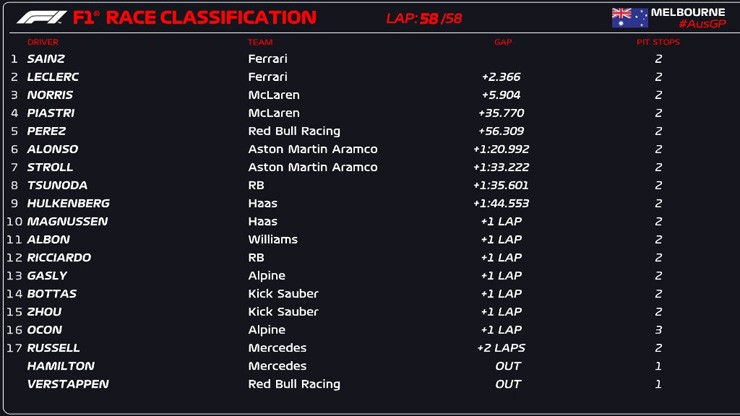Image resolution: width=740 pixels, height=416 pixels.
Task: Select the PIT STOPS column header
Action: pos(658,42)
